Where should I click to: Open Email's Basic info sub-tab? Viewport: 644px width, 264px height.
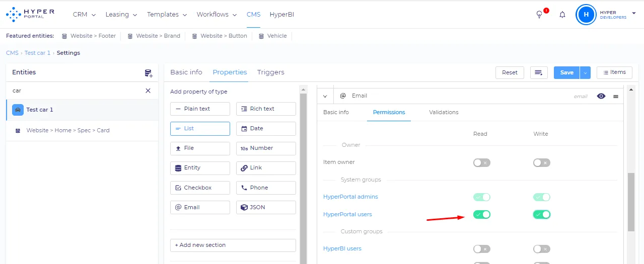click(x=336, y=112)
